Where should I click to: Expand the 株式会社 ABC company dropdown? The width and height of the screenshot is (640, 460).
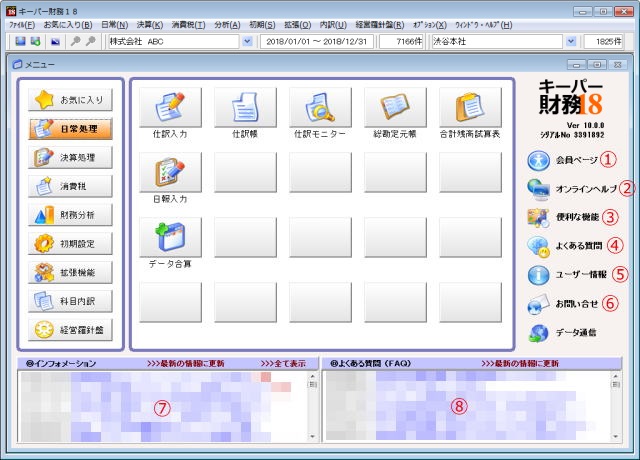pos(247,41)
